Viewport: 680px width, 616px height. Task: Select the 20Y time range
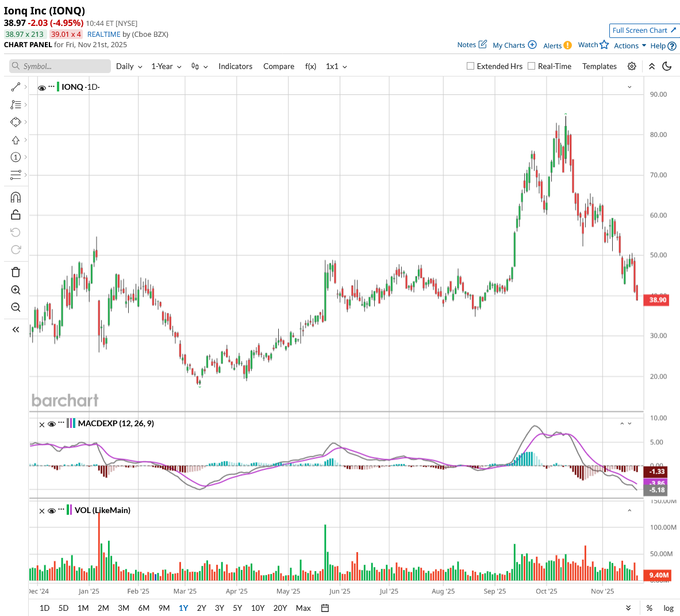[280, 608]
